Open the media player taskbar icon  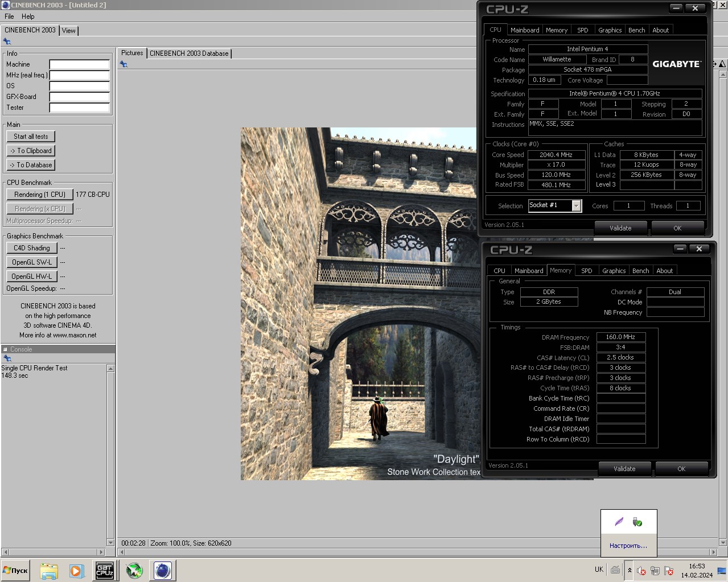76,571
